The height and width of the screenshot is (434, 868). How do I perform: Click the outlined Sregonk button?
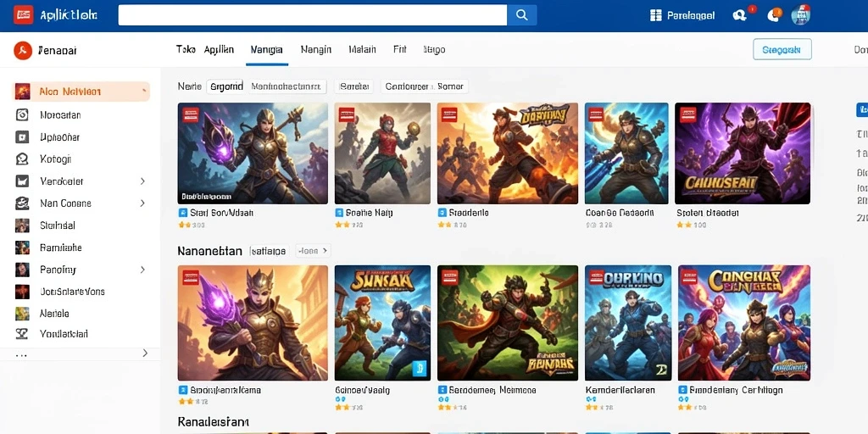click(x=782, y=49)
